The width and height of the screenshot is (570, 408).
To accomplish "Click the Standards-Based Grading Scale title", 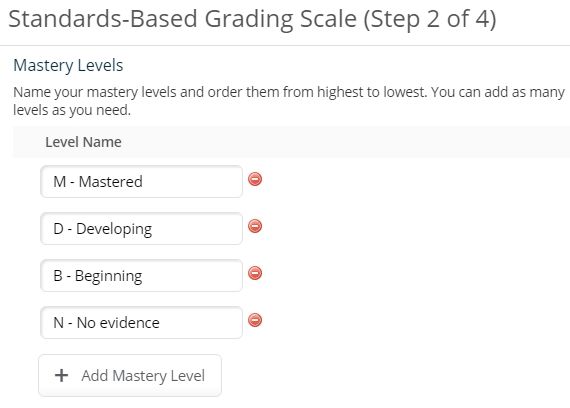I will click(252, 19).
